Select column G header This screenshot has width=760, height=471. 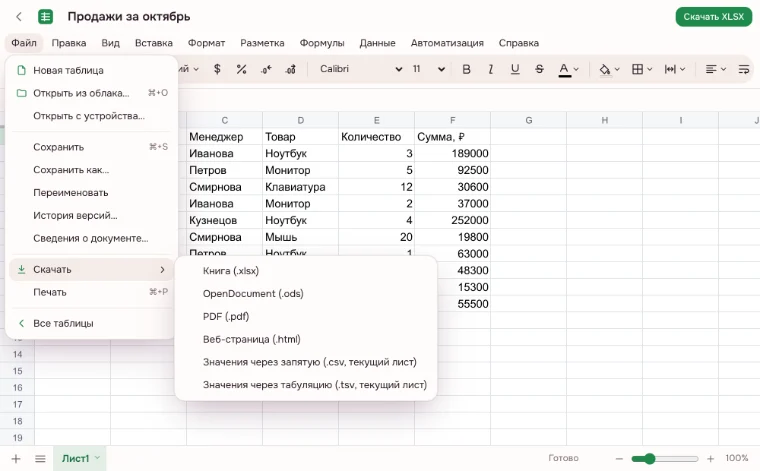tap(528, 120)
